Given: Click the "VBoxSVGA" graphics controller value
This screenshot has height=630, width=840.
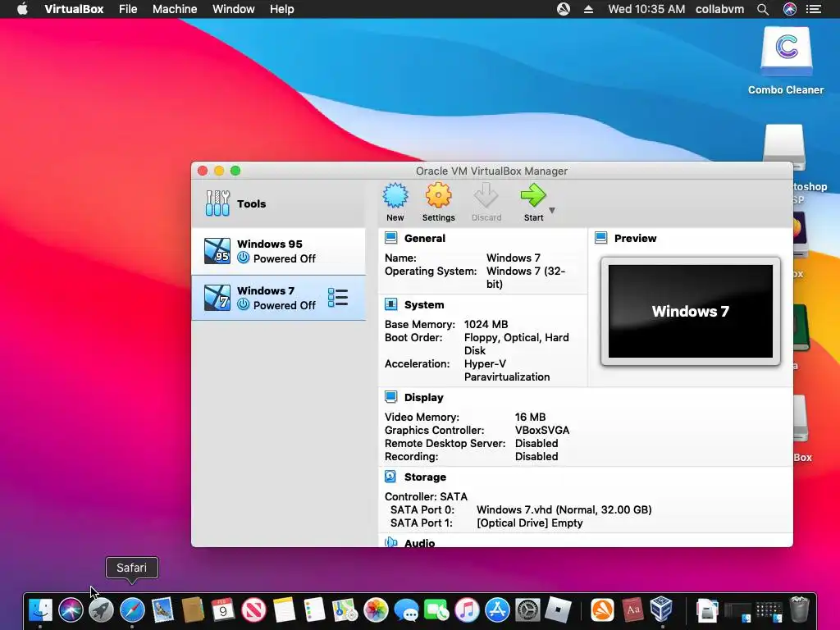Looking at the screenshot, I should (542, 430).
